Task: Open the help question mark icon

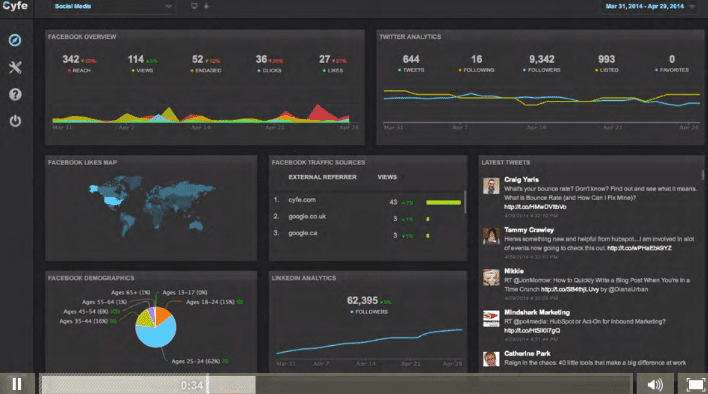Action: pos(15,94)
